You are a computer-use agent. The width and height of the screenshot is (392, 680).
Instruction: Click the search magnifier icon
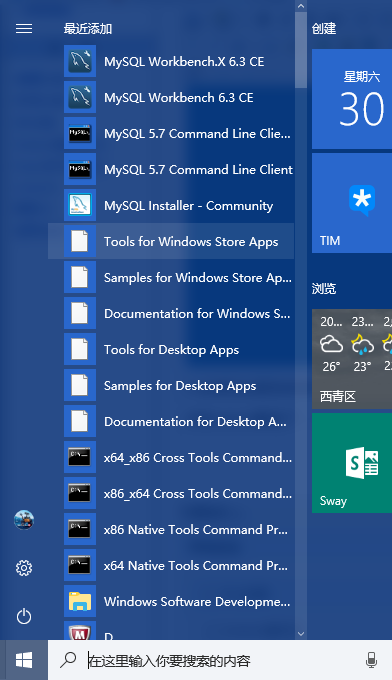[68, 660]
